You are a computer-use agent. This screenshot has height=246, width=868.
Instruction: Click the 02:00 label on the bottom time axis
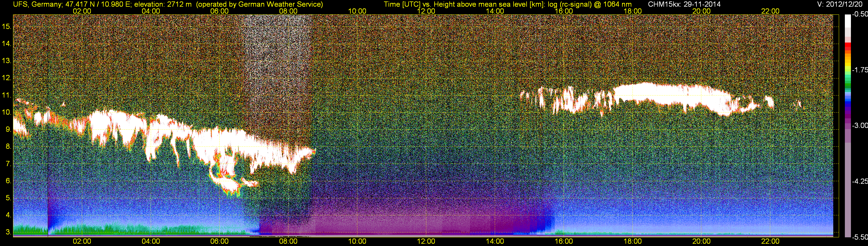tap(82, 241)
